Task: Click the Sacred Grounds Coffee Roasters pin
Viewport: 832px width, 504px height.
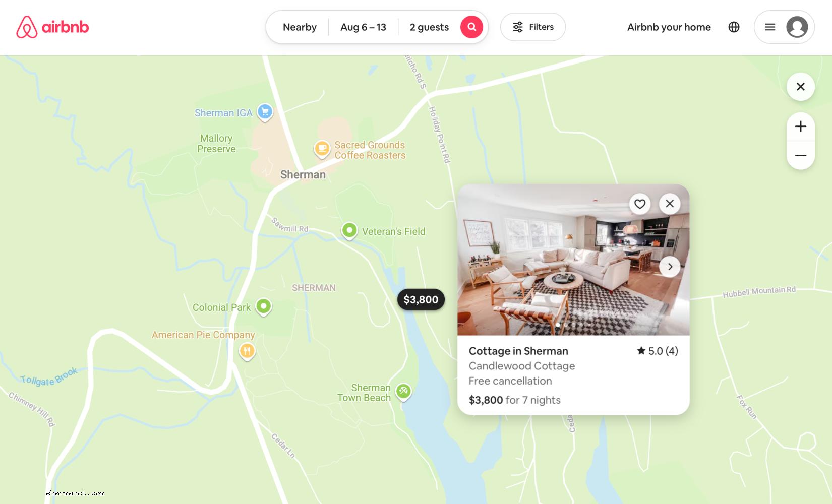Action: pyautogui.click(x=322, y=149)
